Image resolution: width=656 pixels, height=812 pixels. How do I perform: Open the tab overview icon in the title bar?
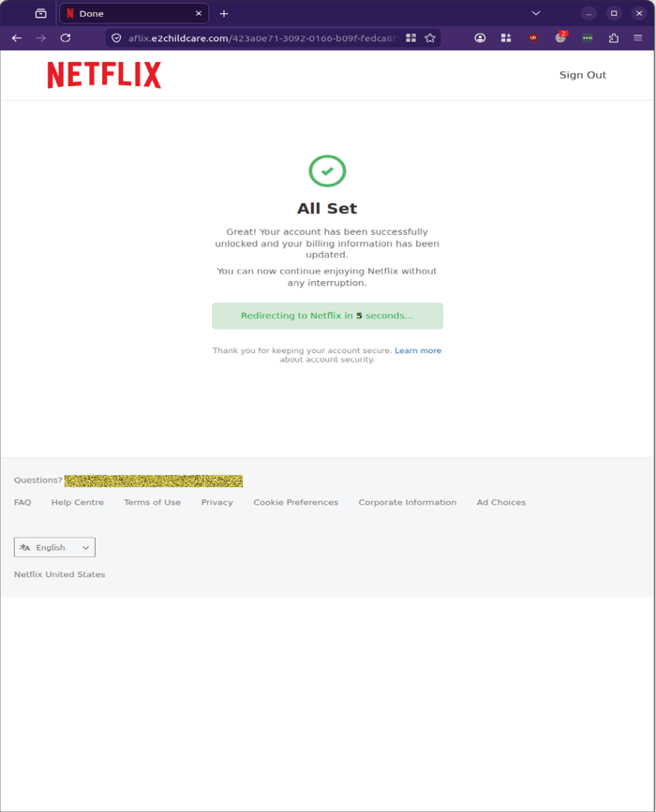(x=40, y=13)
